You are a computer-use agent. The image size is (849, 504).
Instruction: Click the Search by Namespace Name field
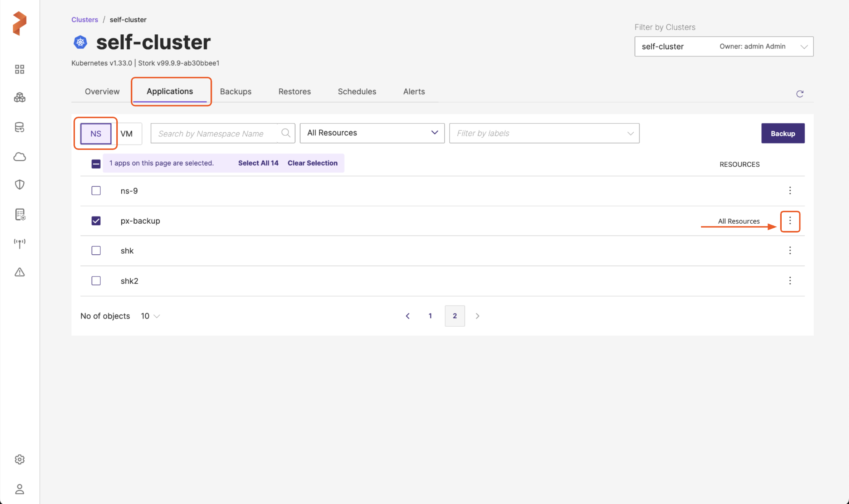(x=214, y=133)
